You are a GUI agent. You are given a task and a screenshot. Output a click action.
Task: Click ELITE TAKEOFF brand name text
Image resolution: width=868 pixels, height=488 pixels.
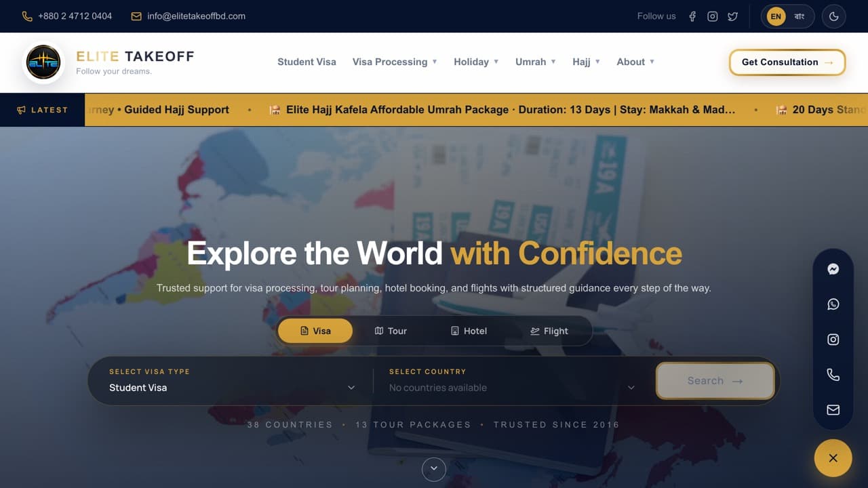tap(135, 56)
